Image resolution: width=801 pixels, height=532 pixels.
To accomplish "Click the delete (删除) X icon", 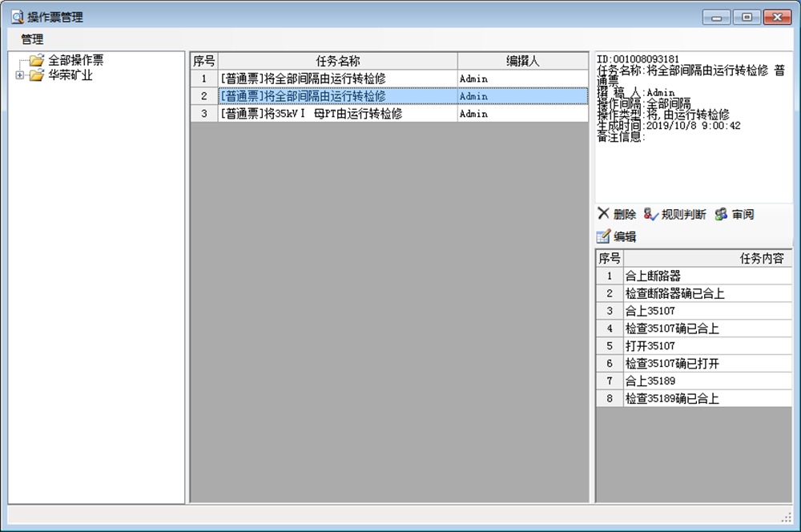I will pyautogui.click(x=604, y=214).
